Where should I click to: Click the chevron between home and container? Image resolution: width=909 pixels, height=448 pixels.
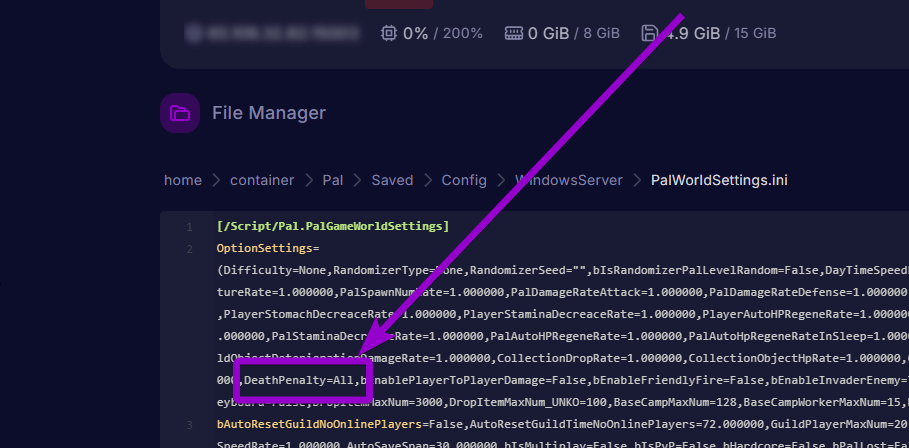[x=216, y=180]
